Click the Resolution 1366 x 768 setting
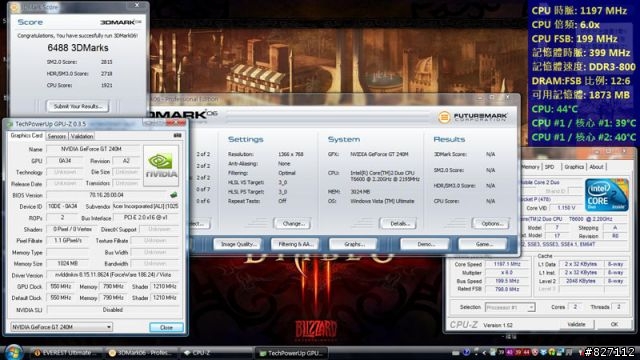The image size is (640, 360). click(266, 154)
